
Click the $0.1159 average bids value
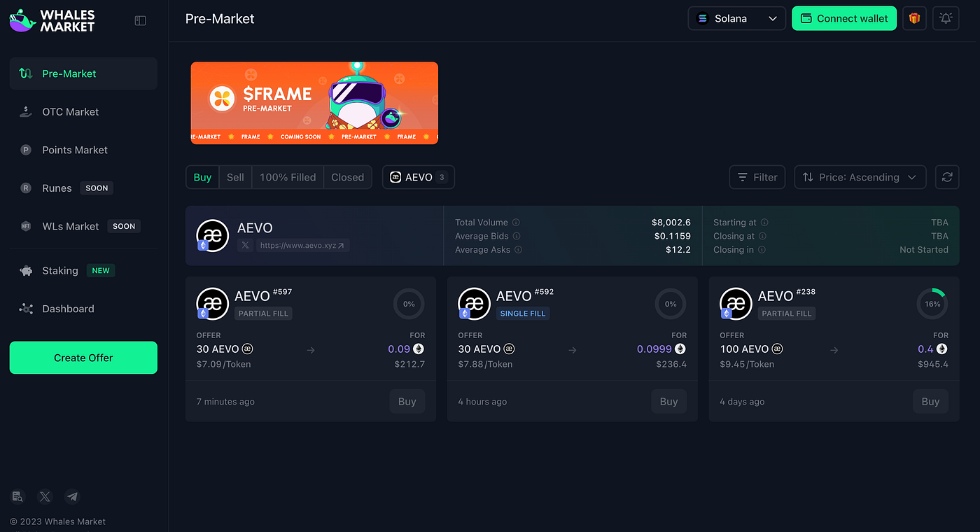click(x=673, y=236)
